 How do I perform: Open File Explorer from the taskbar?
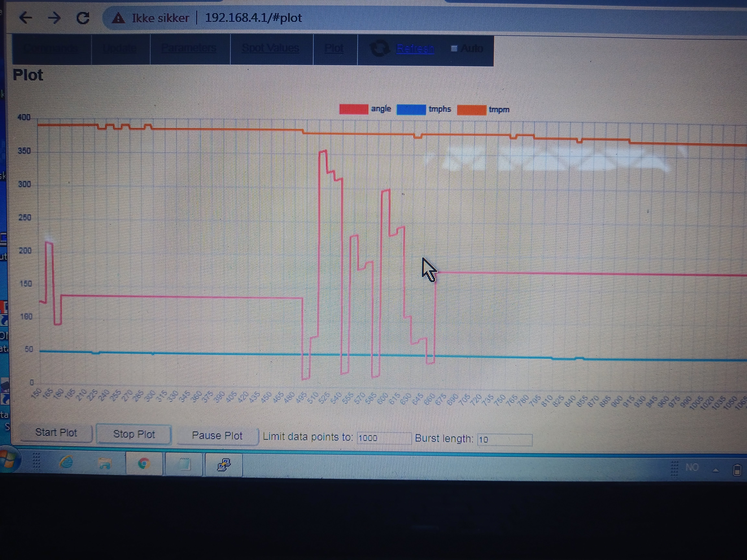coord(105,463)
